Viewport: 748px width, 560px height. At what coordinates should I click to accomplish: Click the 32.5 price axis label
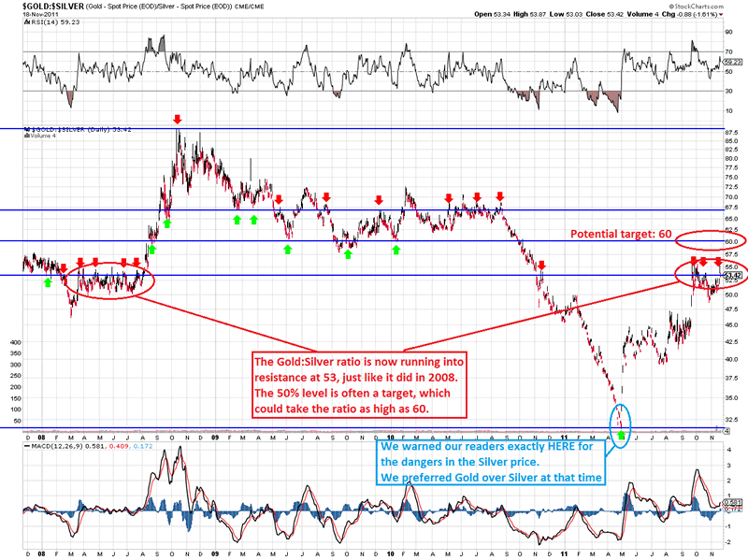tap(731, 419)
